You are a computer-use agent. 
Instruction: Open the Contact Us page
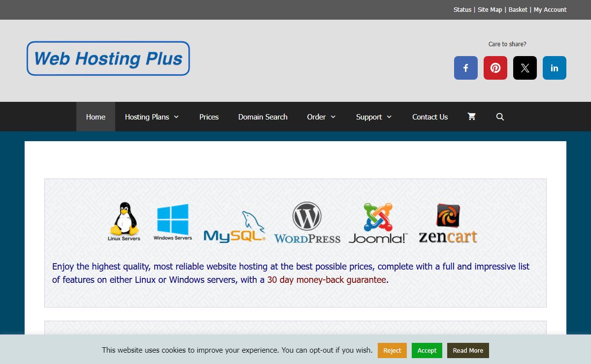coord(430,117)
